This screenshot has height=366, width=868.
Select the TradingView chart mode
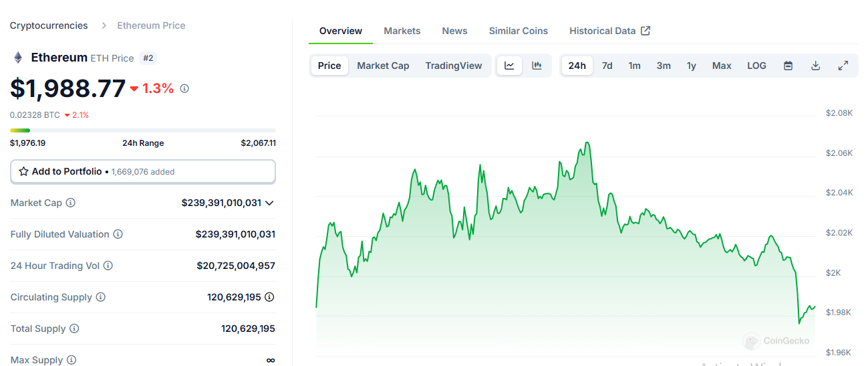454,66
